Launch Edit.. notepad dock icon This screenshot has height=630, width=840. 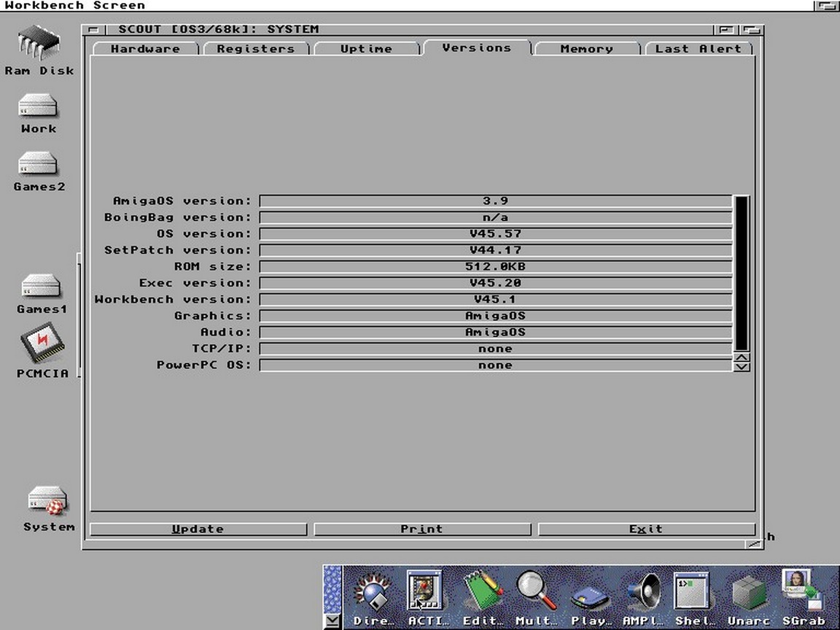coord(483,599)
